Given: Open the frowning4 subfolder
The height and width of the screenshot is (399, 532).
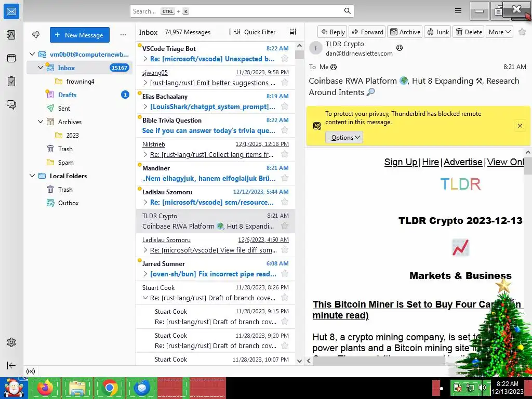Looking at the screenshot, I should (79, 81).
